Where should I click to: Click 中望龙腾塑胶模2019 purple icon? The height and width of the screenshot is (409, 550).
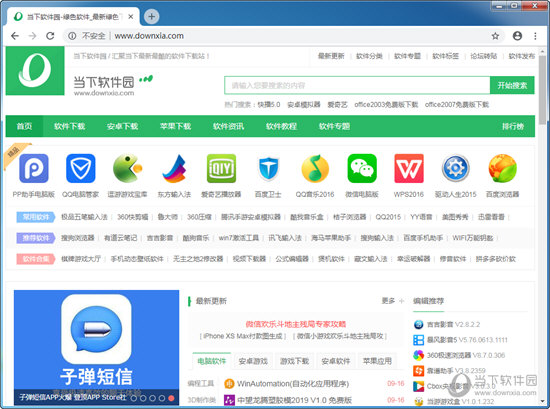229,400
